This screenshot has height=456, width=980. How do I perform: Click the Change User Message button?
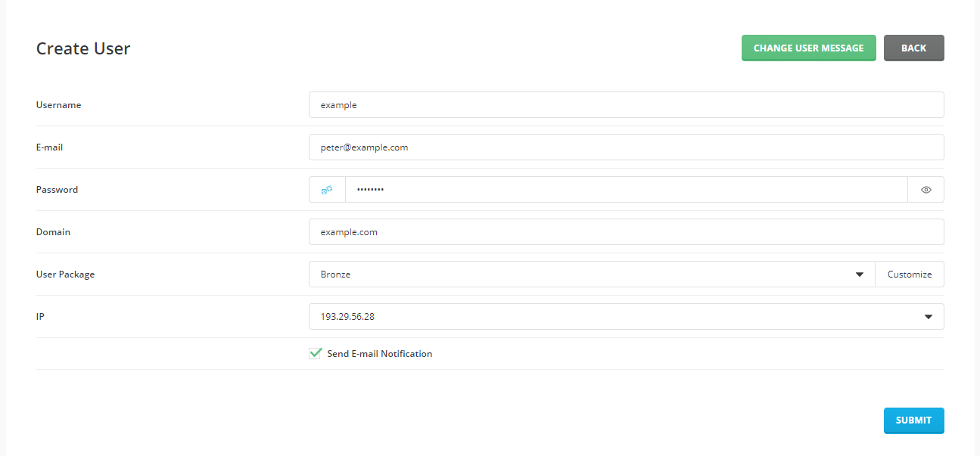pos(808,48)
